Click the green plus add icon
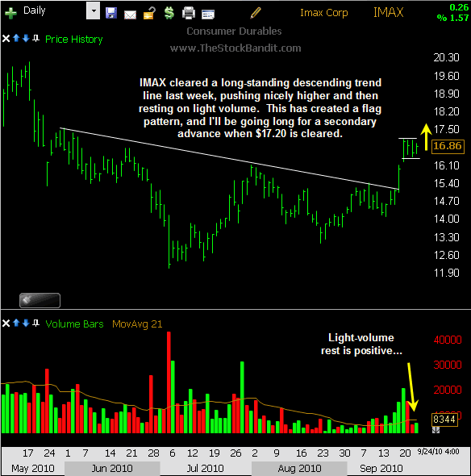The image size is (471, 476). coord(10,13)
